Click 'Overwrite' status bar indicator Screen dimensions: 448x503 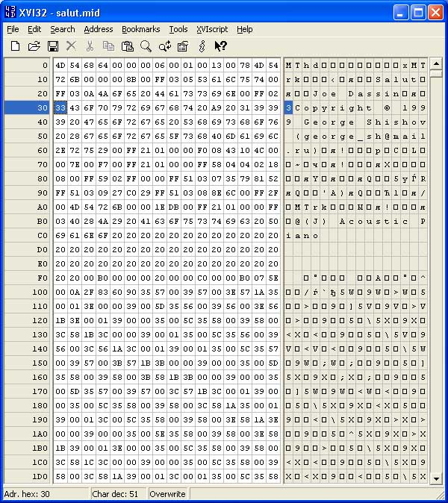pos(168,494)
